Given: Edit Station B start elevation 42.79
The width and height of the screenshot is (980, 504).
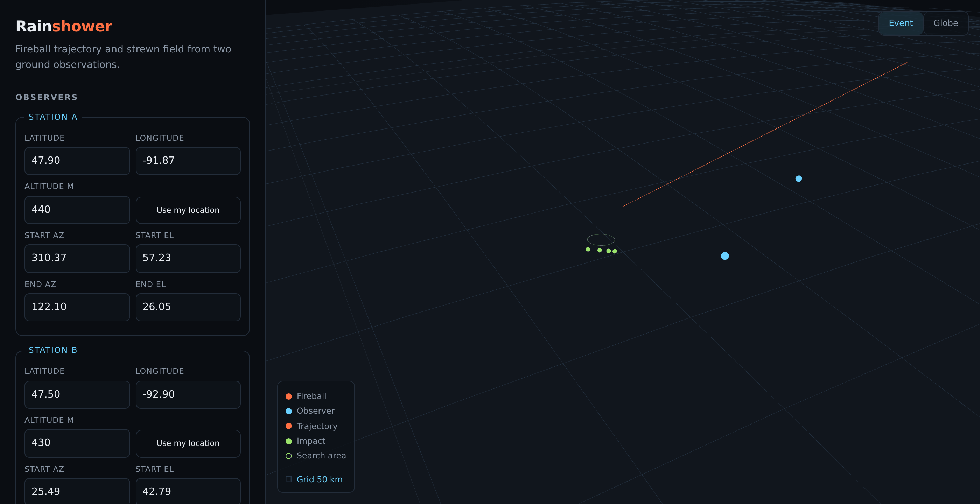Looking at the screenshot, I should (188, 491).
